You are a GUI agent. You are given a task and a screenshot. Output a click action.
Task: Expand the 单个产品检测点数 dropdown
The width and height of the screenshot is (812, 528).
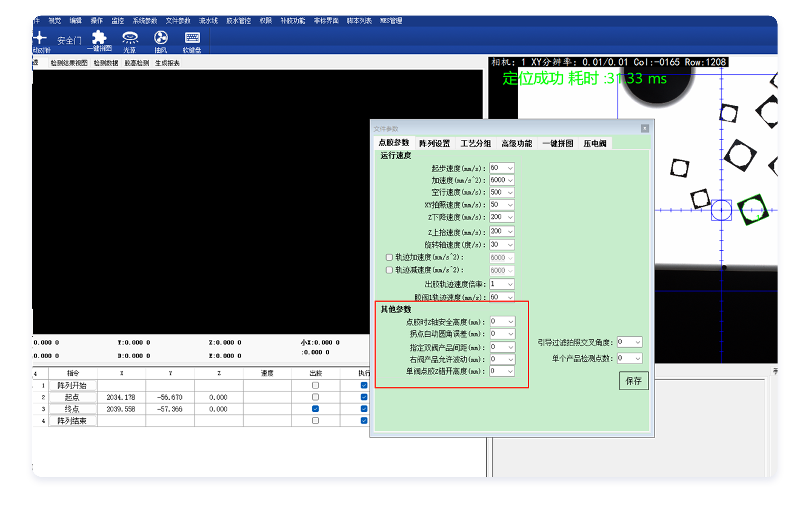[637, 359]
